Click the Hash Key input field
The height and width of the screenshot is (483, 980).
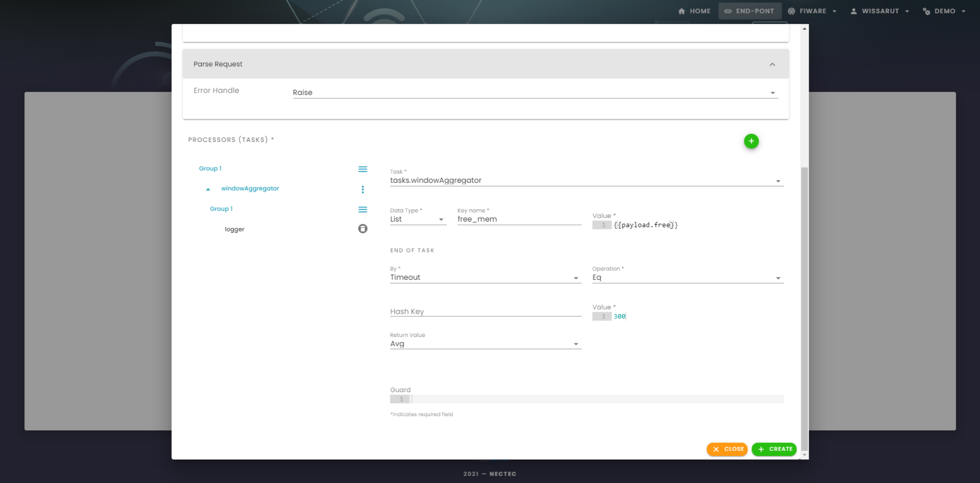click(x=486, y=311)
